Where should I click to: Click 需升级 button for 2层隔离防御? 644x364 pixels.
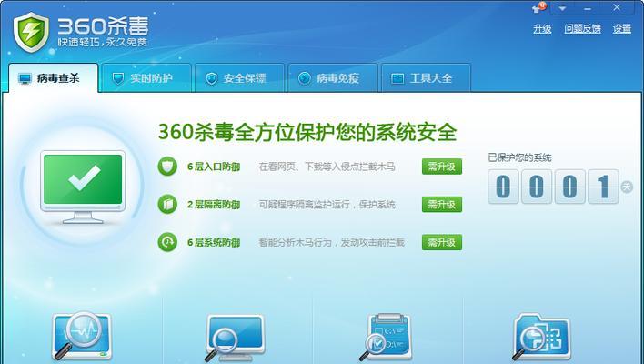[x=442, y=204]
